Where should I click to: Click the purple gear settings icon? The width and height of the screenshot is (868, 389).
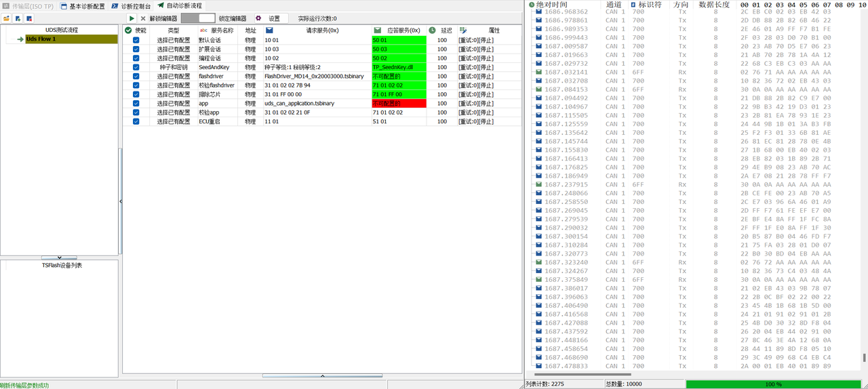click(258, 18)
